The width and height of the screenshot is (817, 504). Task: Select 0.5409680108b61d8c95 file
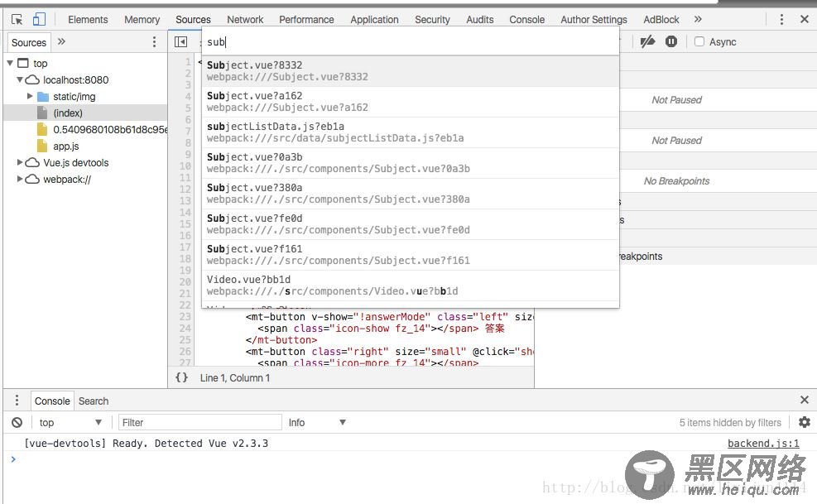[x=109, y=129]
